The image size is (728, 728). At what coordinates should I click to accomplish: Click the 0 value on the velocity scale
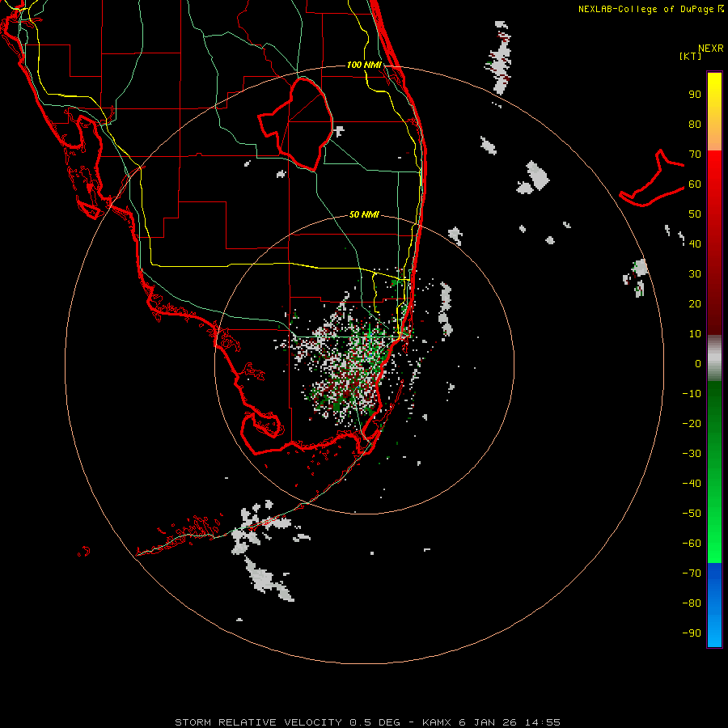click(698, 363)
